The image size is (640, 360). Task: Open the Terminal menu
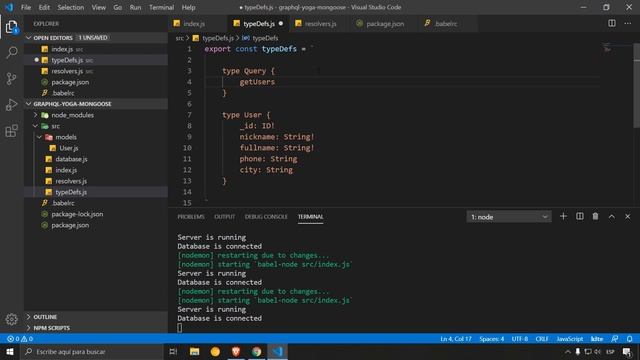[x=161, y=7]
